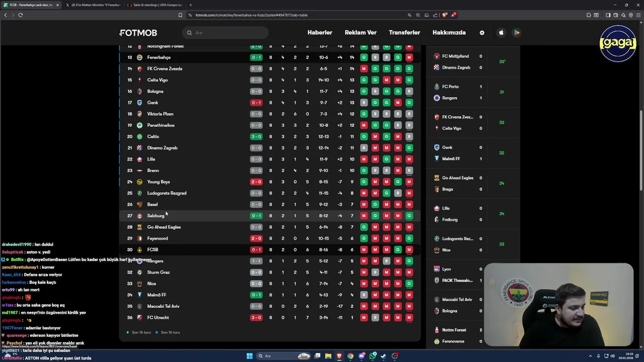
Task: Open a new browser tab with plus button
Action: click(190, 5)
